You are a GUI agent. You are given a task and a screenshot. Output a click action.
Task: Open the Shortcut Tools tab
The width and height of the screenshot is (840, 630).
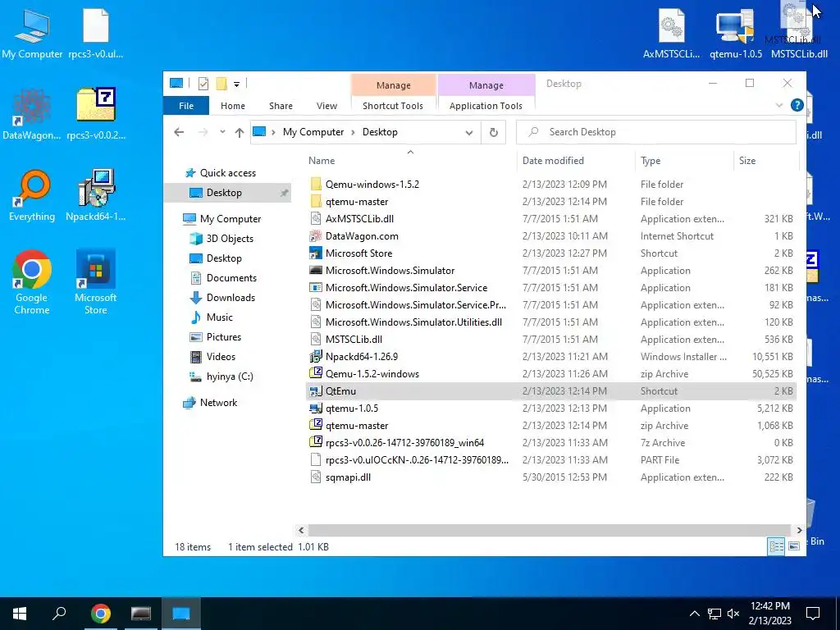pos(393,106)
